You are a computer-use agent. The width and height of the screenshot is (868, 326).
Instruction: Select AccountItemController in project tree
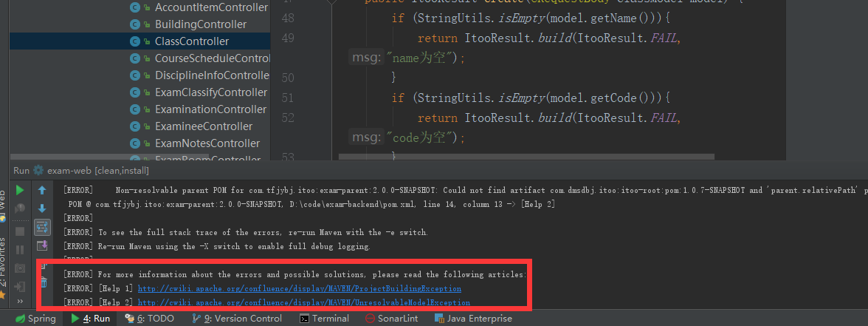coord(211,7)
